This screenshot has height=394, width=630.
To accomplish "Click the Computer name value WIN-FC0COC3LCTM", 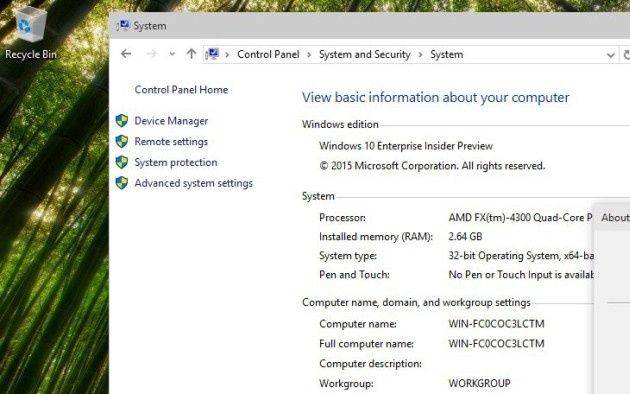I will coord(496,324).
